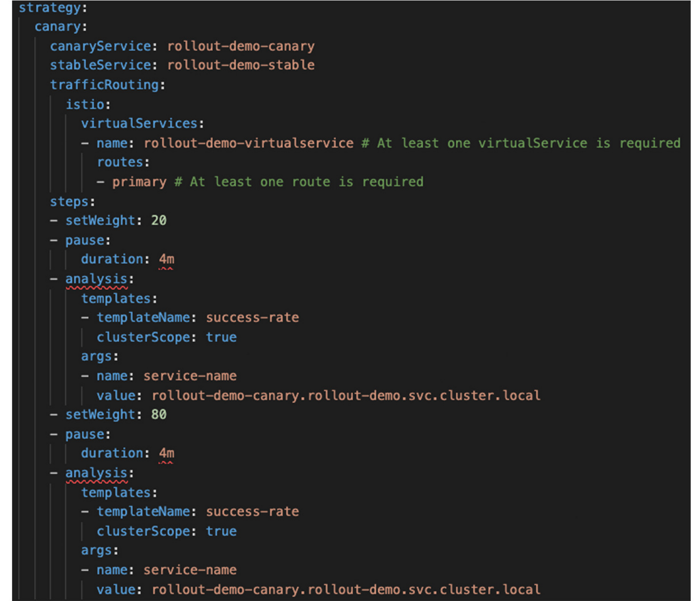The height and width of the screenshot is (601, 700).
Task: Click the 'primary' route entry
Action: pos(139,182)
